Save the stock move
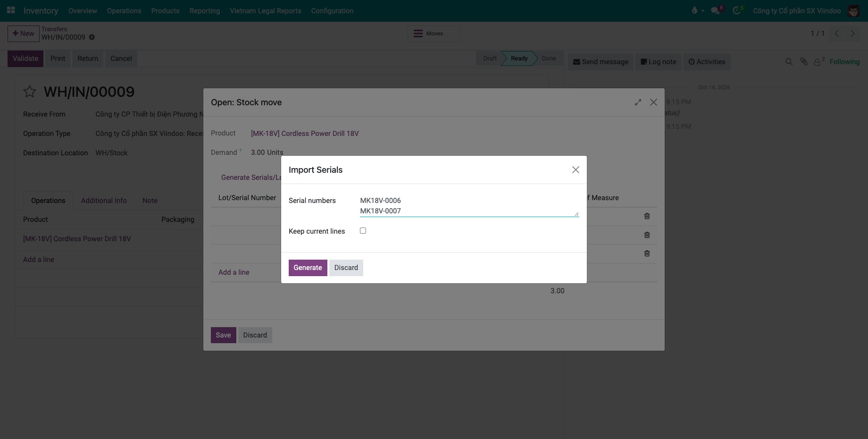The image size is (868, 439). pyautogui.click(x=223, y=335)
